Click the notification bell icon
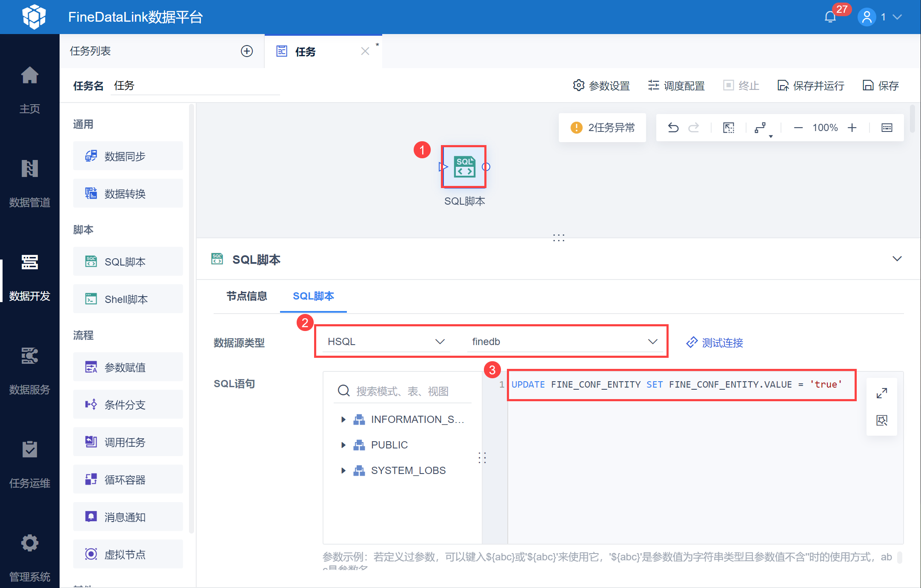This screenshot has height=588, width=921. click(x=830, y=17)
